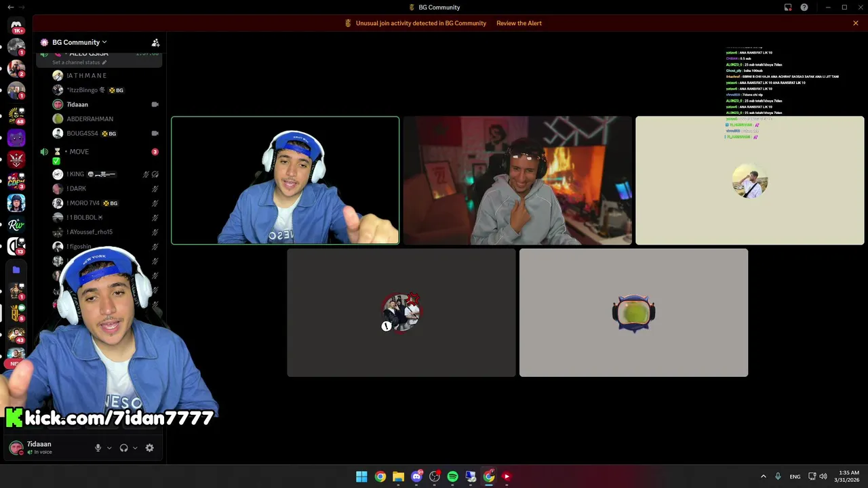Click the mute icon beside ! 1 BOLBOL
The width and height of the screenshot is (868, 488).
point(155,218)
